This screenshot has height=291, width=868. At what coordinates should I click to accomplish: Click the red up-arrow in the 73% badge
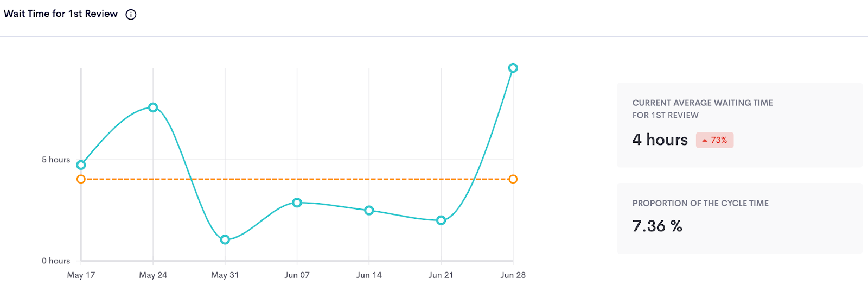705,141
